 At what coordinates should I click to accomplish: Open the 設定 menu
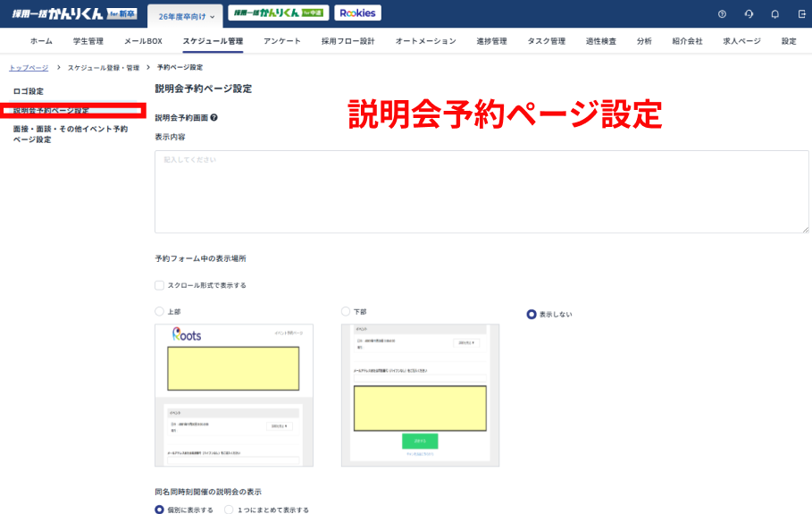[789, 41]
